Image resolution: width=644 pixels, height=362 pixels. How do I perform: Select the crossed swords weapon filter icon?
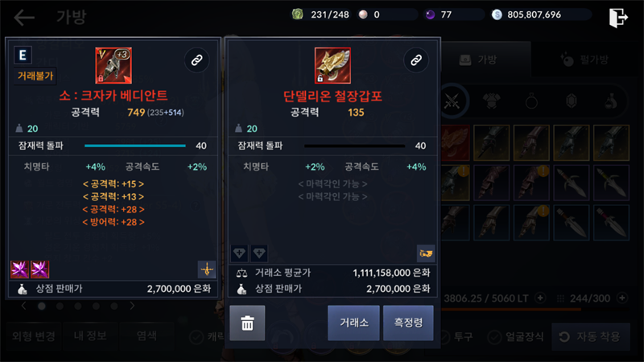[x=452, y=101]
